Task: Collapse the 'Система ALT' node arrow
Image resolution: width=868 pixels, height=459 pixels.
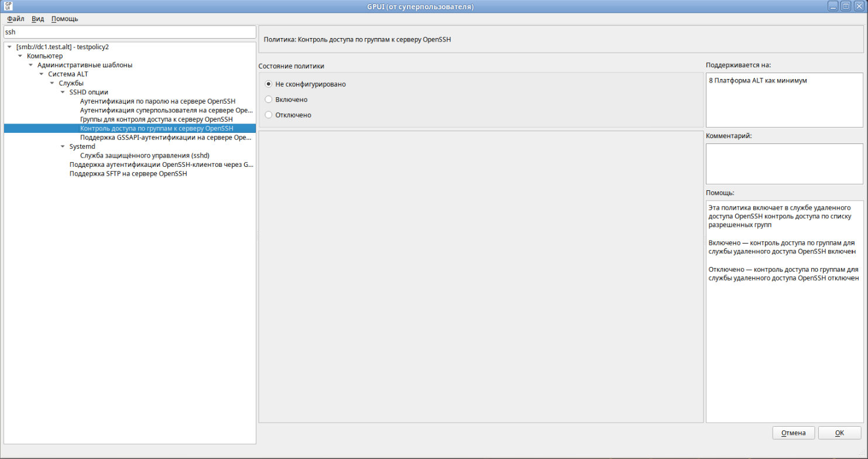Action: 42,74
